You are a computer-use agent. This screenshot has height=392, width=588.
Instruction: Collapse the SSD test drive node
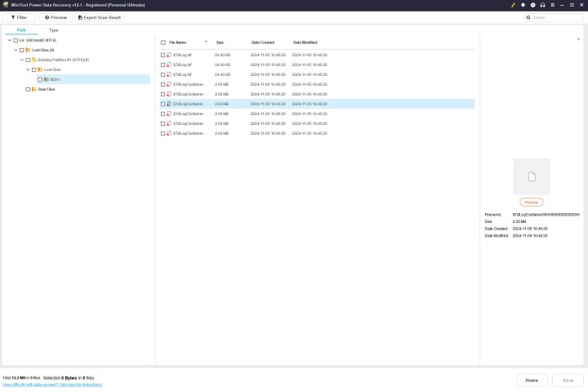pos(10,40)
